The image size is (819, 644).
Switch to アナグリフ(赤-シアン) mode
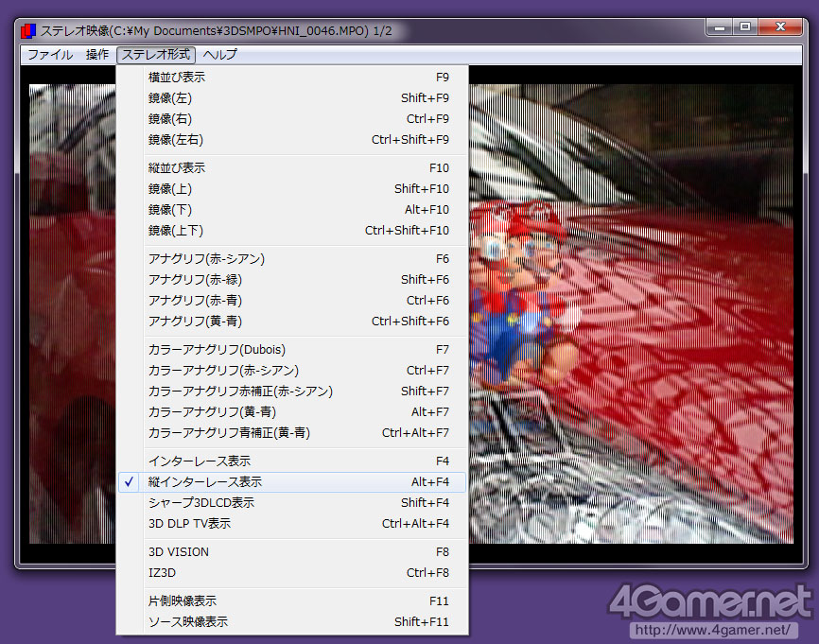pyautogui.click(x=292, y=259)
